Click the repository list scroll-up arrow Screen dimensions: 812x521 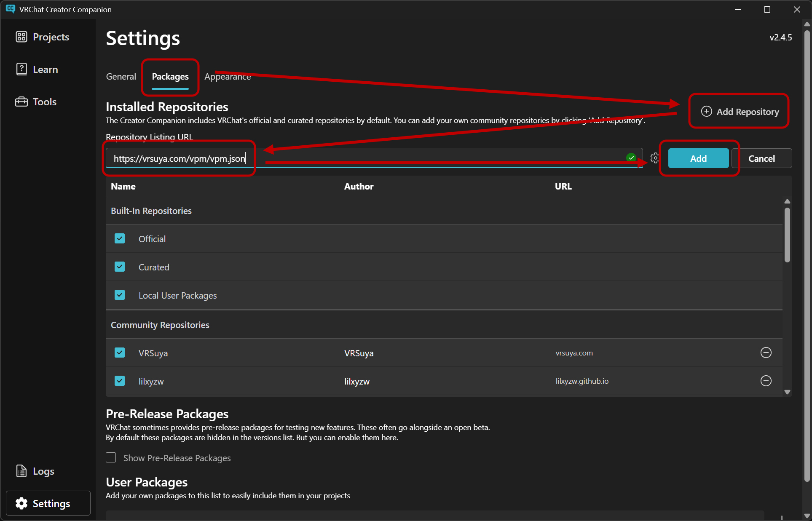click(x=787, y=201)
